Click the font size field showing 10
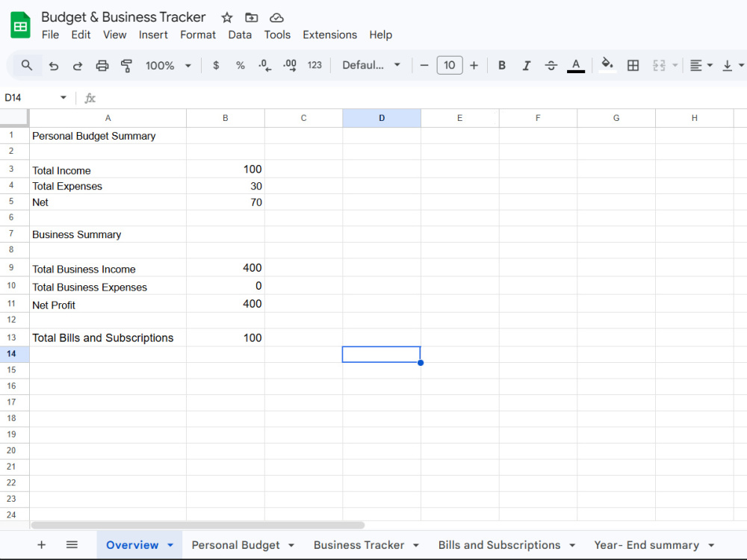747x560 pixels. (x=449, y=65)
